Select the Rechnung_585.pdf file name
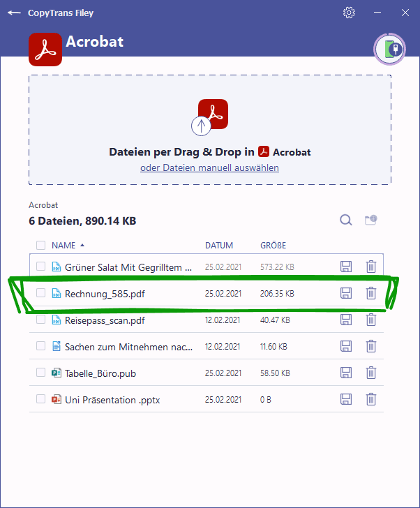Screen dimensions: 420x508 105,294
